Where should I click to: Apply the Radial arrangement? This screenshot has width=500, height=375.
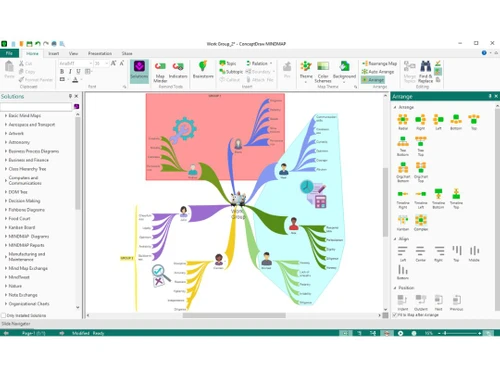[403, 122]
